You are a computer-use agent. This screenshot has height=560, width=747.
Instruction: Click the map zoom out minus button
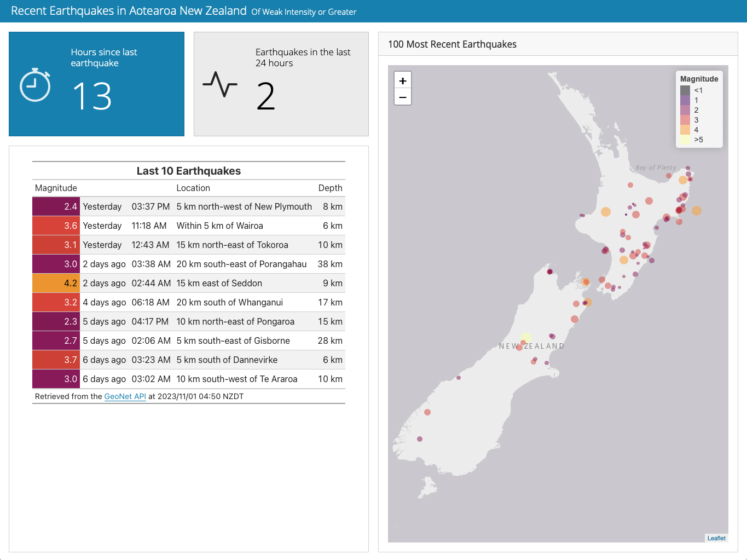click(403, 97)
